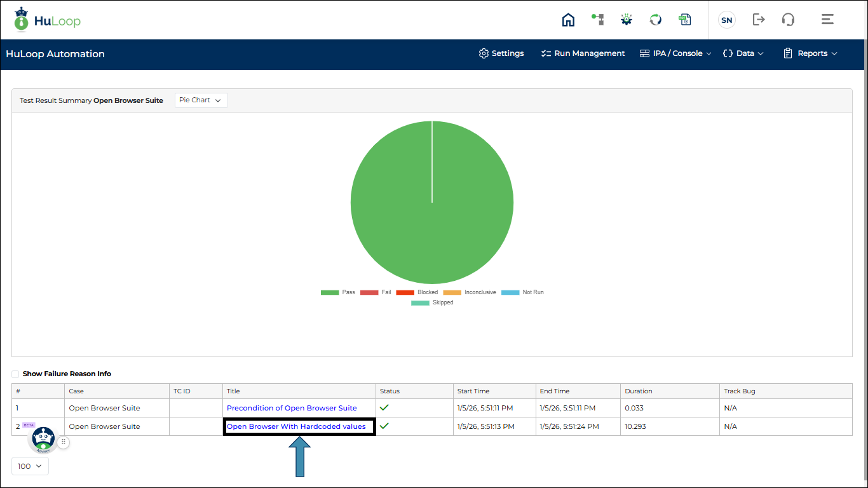
Task: Toggle the Skipped legend swatch
Action: click(420, 302)
